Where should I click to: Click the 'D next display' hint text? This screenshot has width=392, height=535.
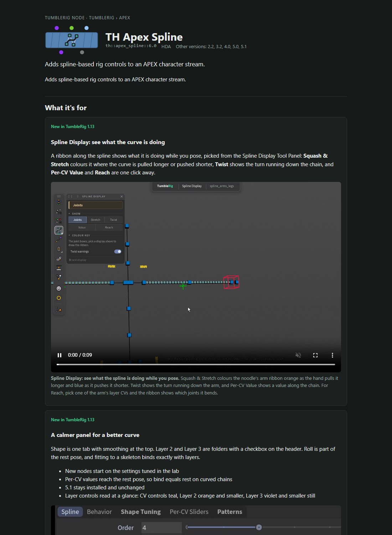click(78, 260)
